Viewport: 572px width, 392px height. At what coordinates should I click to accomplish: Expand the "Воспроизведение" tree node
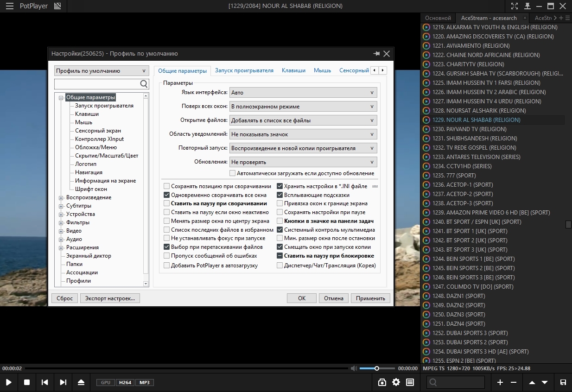(x=61, y=197)
